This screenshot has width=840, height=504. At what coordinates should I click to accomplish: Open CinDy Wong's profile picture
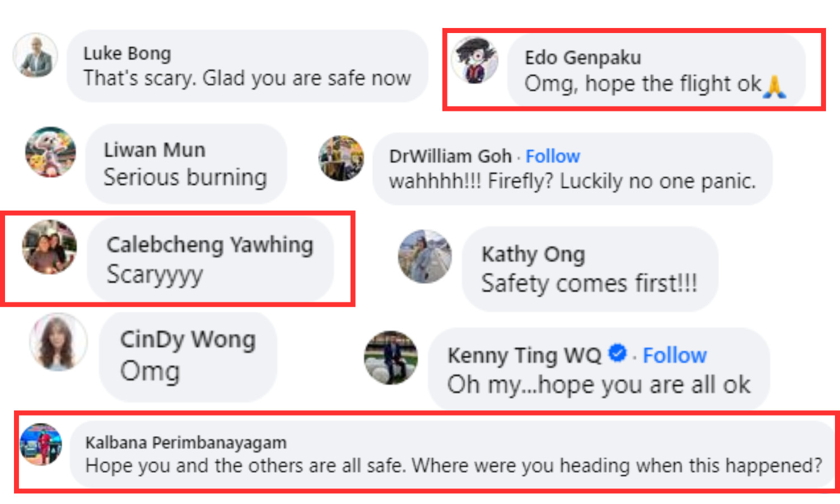(x=59, y=342)
